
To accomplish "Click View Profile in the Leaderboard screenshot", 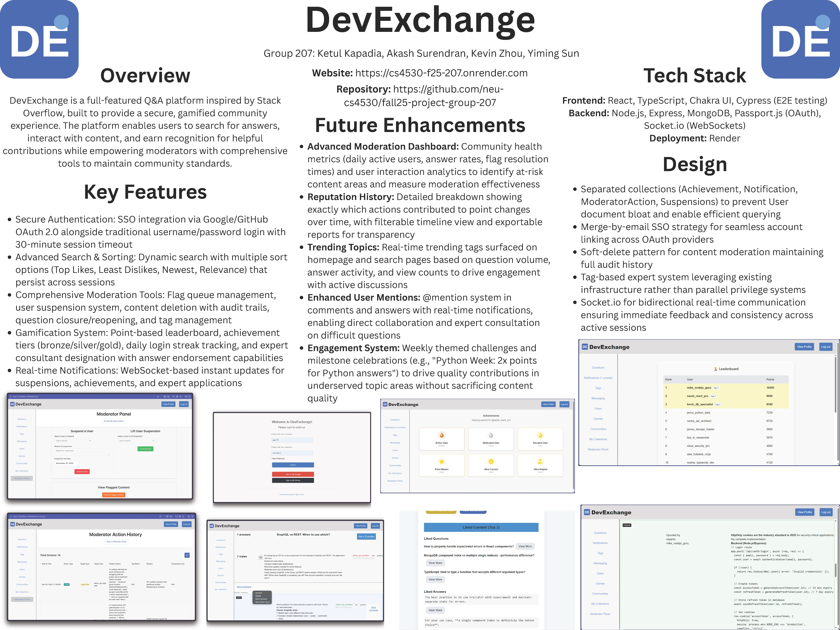I will [804, 347].
